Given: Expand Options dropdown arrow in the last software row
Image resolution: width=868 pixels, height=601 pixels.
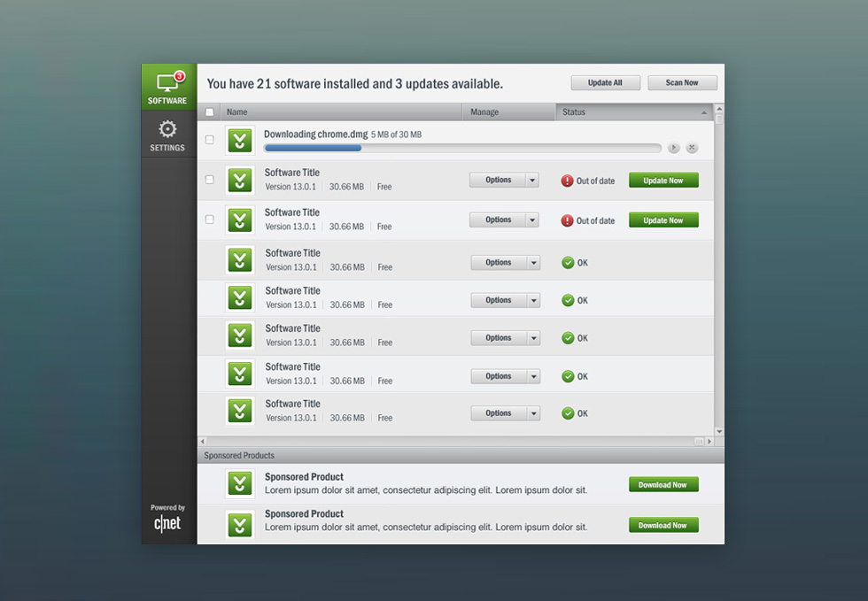Looking at the screenshot, I should click(533, 413).
